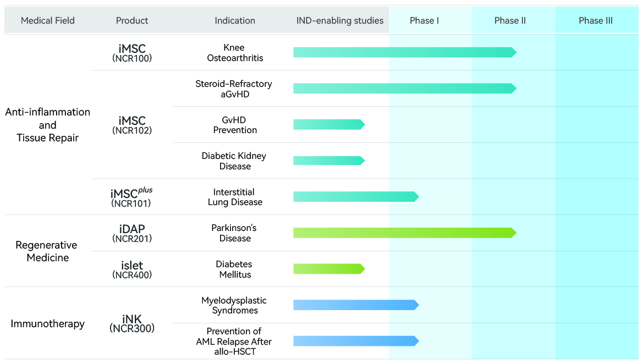Open the iMSC (NCR100) product

pos(132,53)
